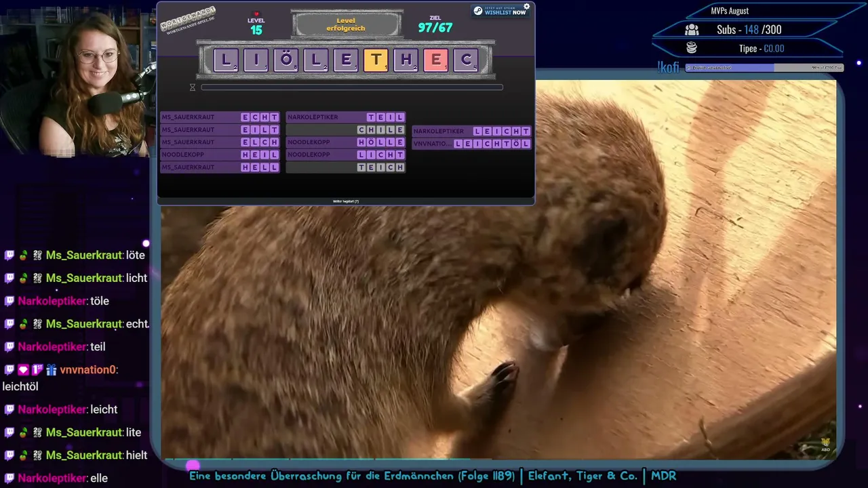This screenshot has width=868, height=488.
Task: Click the people icon beside Subs
Action: pyautogui.click(x=692, y=30)
